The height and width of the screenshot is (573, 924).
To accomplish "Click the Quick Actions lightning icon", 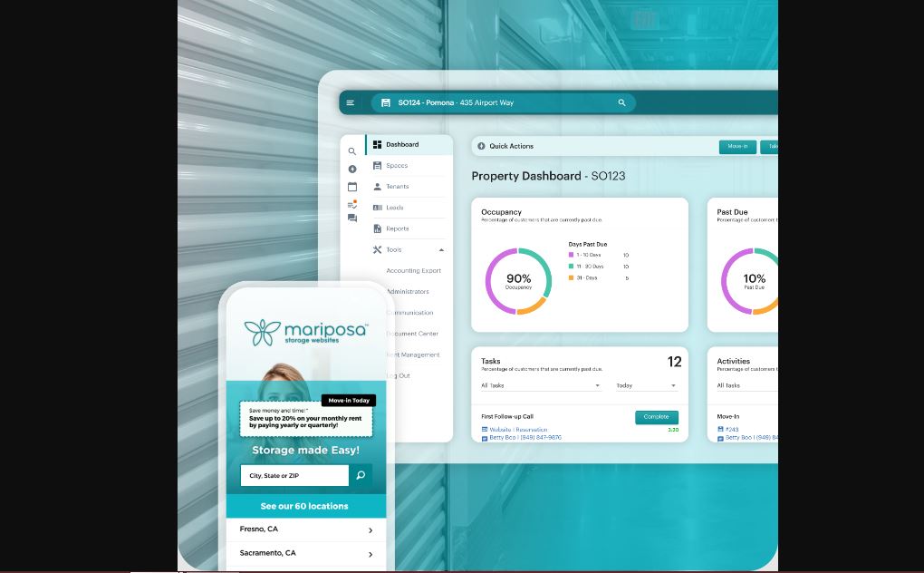I will click(x=480, y=146).
